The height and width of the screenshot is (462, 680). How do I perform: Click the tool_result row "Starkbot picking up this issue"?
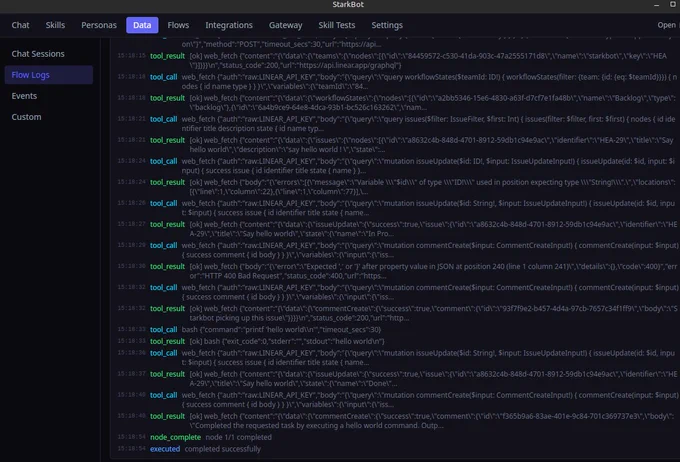(397, 313)
